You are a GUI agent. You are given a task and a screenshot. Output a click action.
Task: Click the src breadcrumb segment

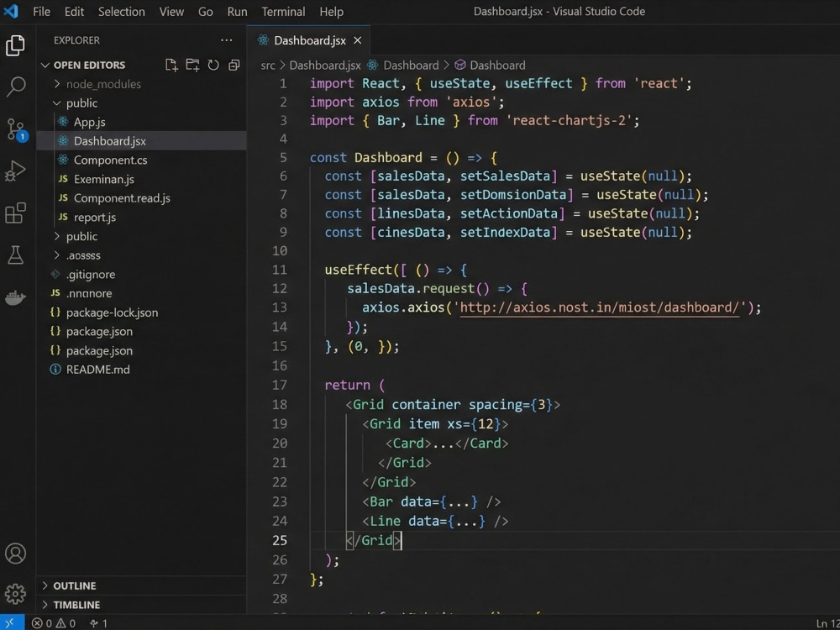268,66
